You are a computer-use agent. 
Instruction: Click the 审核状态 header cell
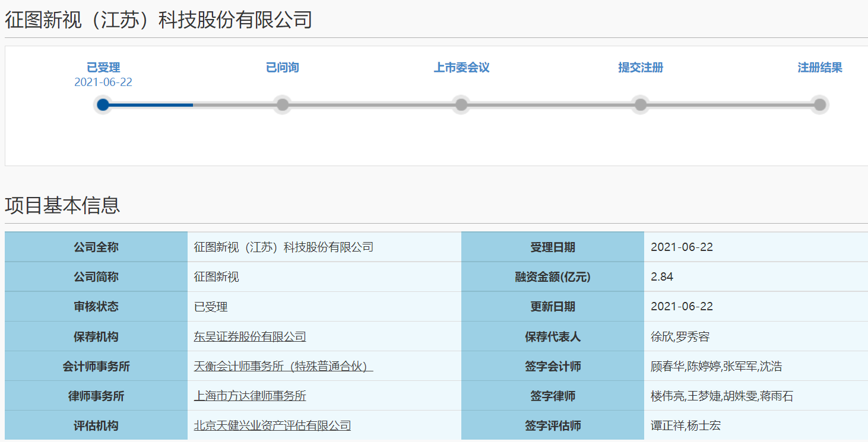pos(96,307)
